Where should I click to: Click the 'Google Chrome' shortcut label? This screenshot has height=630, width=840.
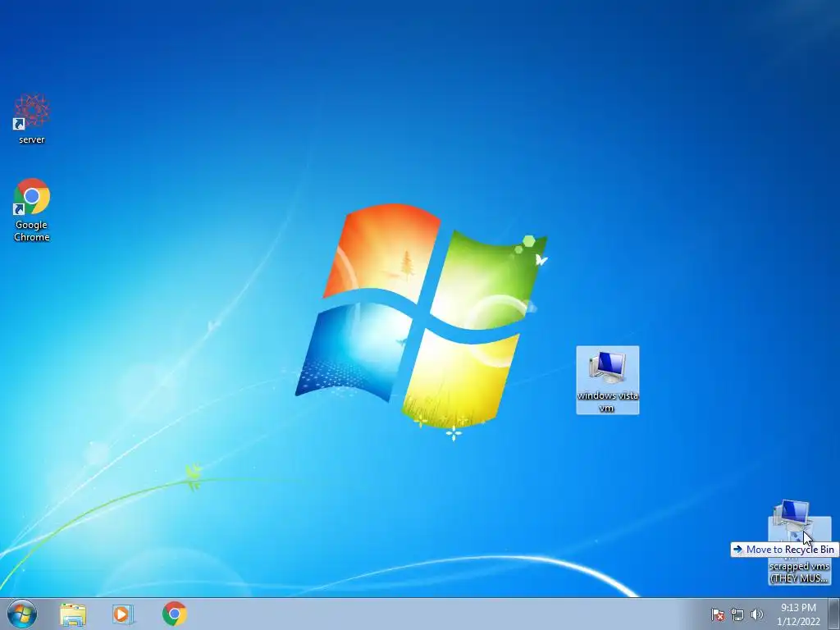32,231
